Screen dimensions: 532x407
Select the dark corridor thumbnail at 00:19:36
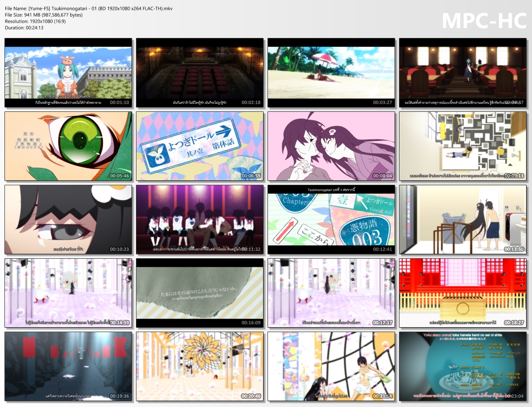coord(68,367)
